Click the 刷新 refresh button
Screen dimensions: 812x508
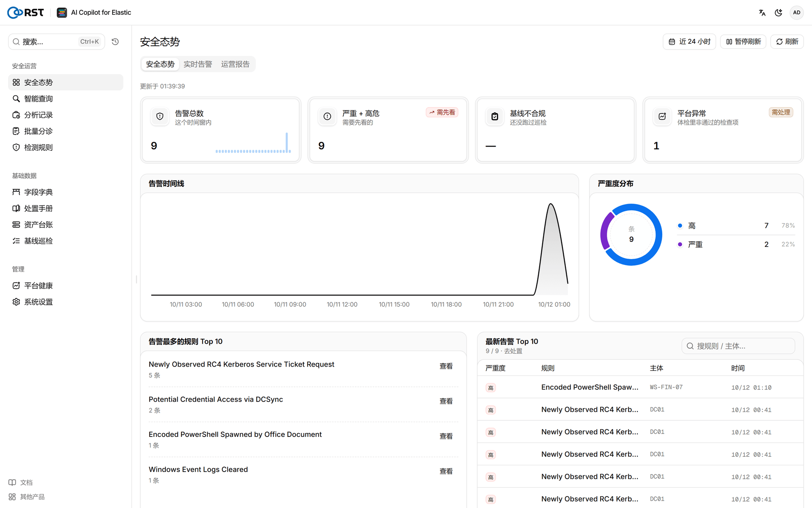(x=787, y=41)
